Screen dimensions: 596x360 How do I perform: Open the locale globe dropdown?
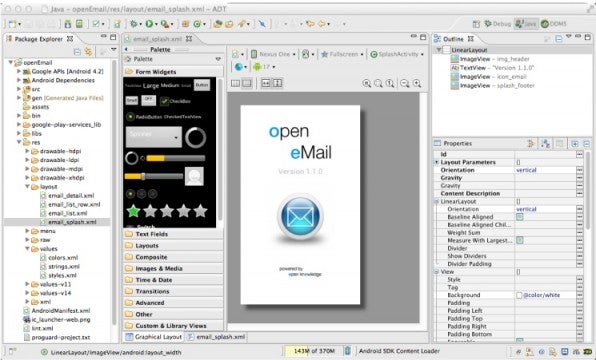tap(240, 67)
